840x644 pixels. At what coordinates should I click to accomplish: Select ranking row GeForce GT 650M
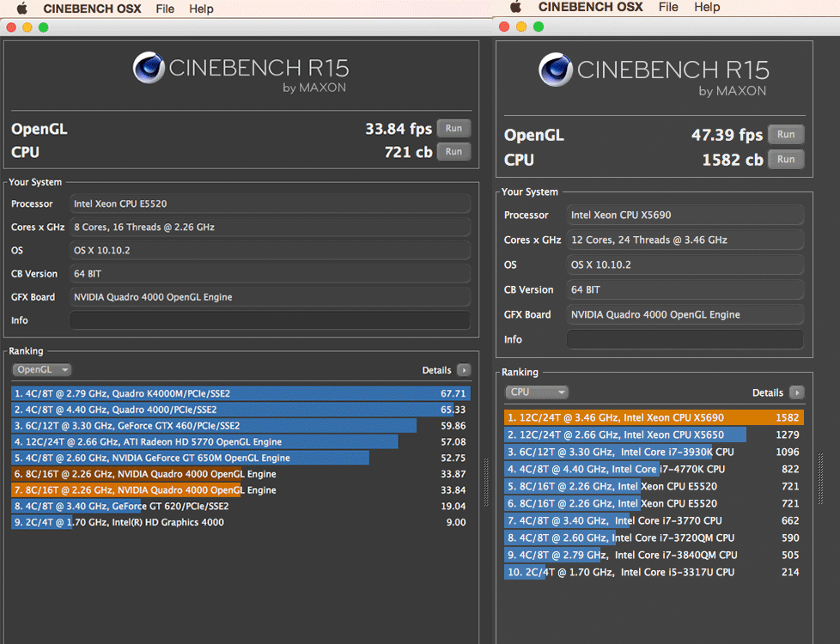[x=241, y=458]
